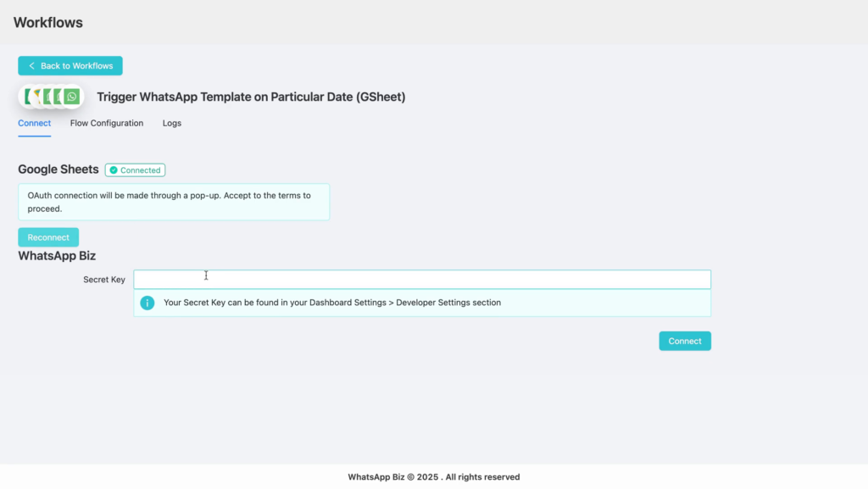The height and width of the screenshot is (489, 868).
Task: Click the Developer Settings hint text
Action: pos(332,303)
